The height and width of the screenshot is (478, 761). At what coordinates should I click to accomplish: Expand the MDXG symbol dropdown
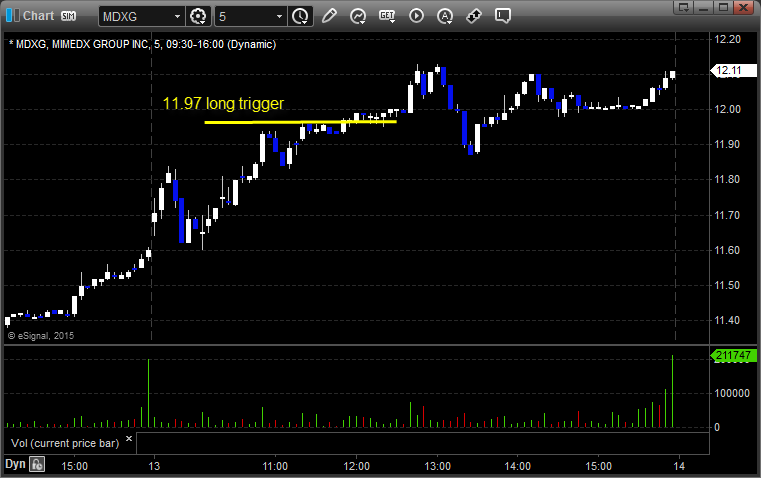[178, 16]
